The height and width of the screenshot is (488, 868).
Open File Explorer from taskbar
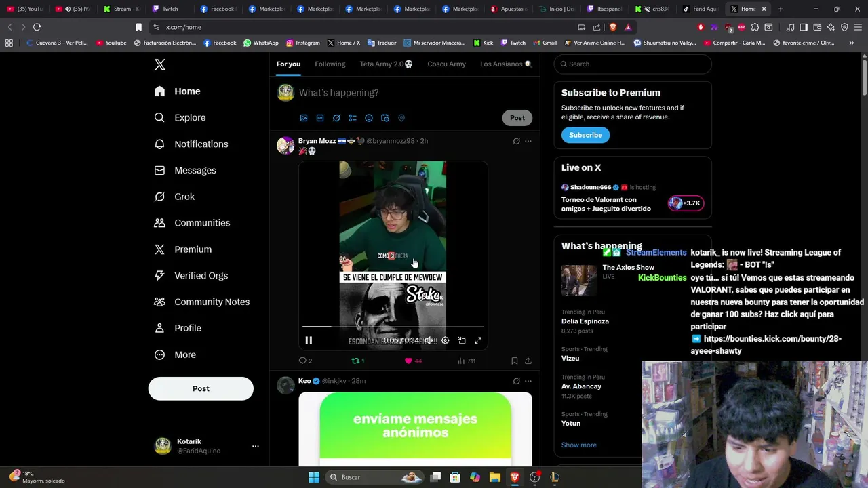coord(494,477)
